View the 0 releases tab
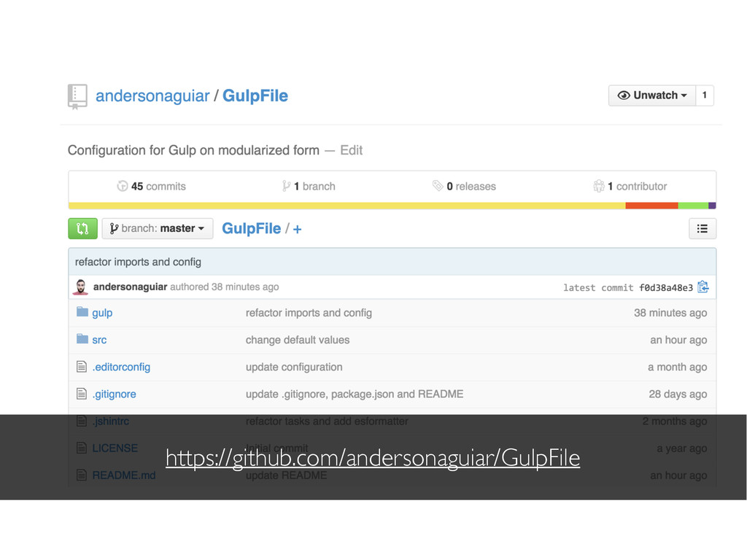Image resolution: width=747 pixels, height=560 pixels. pos(464,186)
